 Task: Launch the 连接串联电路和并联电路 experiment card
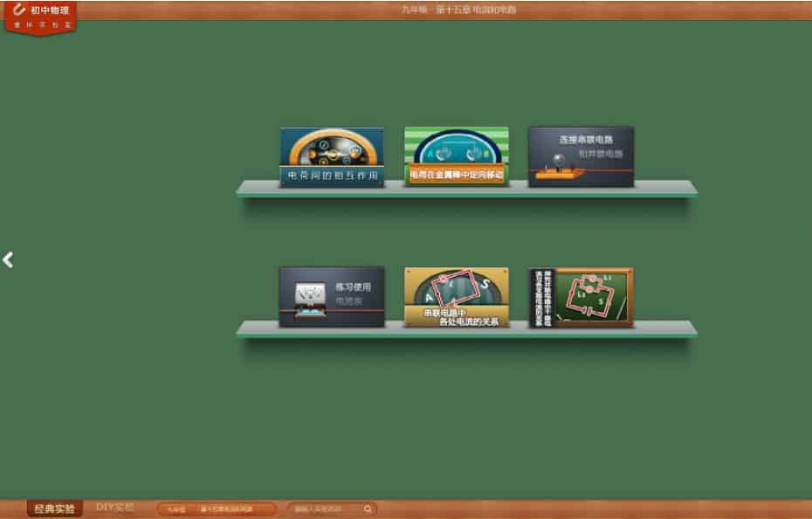[x=581, y=156]
